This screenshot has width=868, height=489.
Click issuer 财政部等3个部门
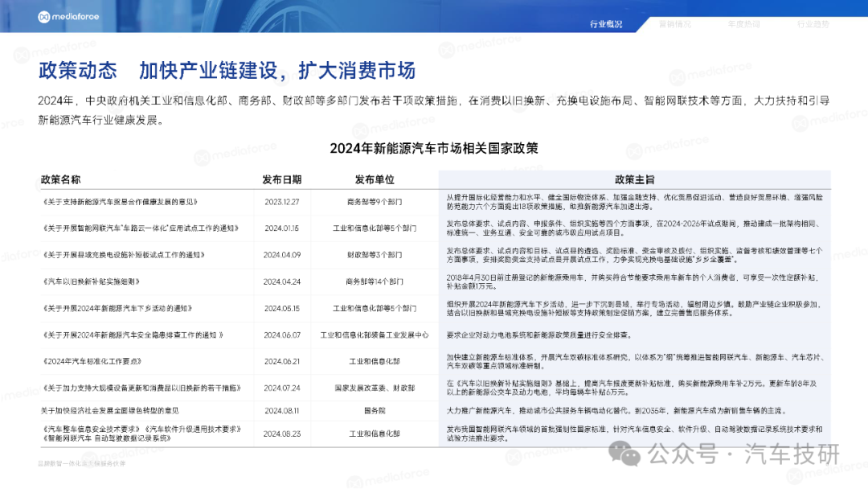(375, 255)
